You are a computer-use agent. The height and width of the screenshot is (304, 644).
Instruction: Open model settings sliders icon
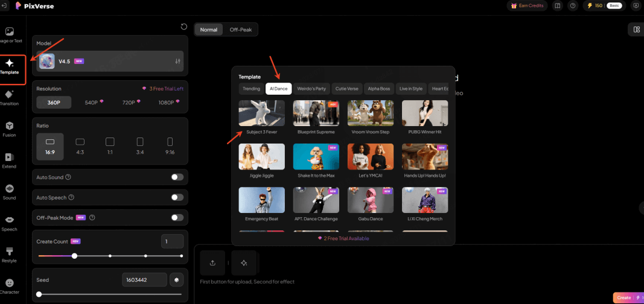177,61
